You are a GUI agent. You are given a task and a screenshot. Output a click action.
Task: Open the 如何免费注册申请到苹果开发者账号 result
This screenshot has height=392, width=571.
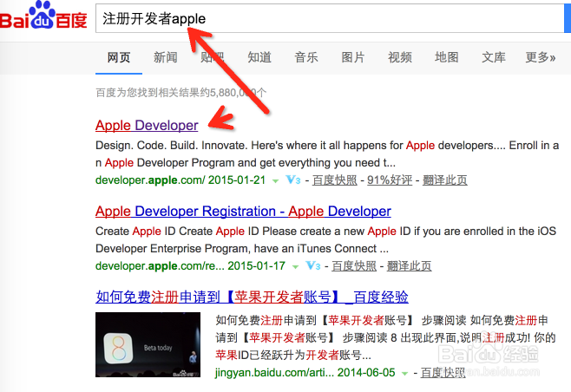252,297
